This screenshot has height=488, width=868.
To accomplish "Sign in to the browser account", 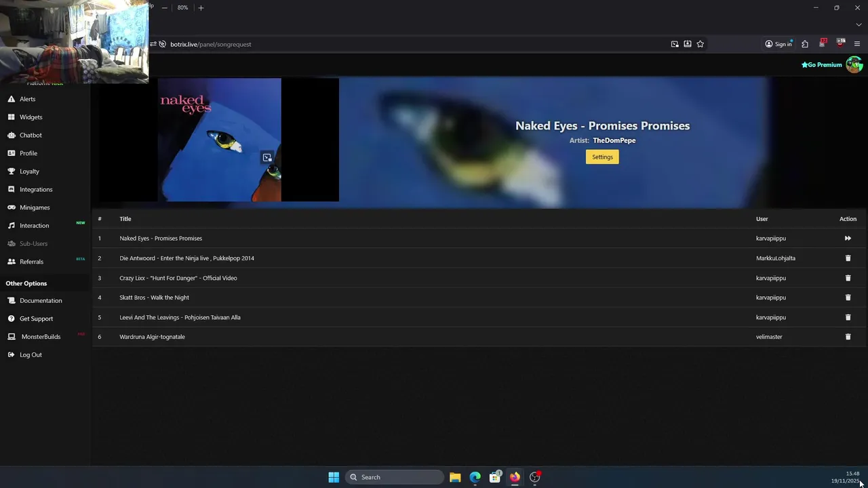I will pyautogui.click(x=778, y=44).
